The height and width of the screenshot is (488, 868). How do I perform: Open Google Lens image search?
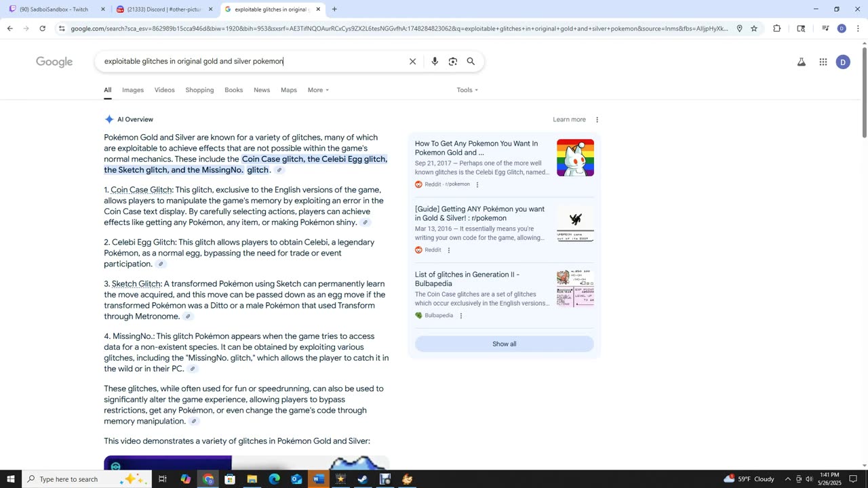coord(453,62)
